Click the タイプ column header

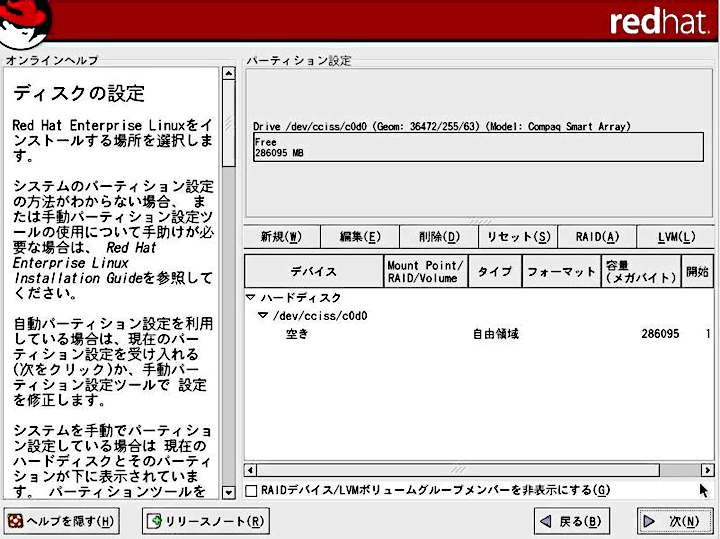click(x=495, y=271)
